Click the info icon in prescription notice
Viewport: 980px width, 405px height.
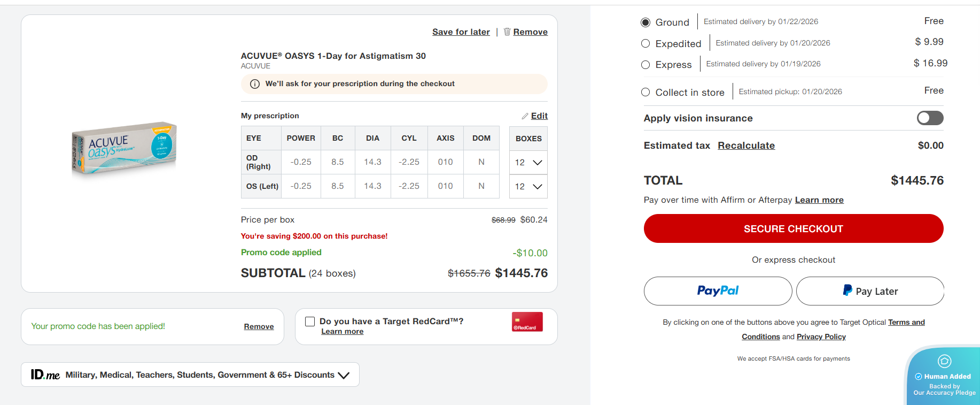(255, 84)
